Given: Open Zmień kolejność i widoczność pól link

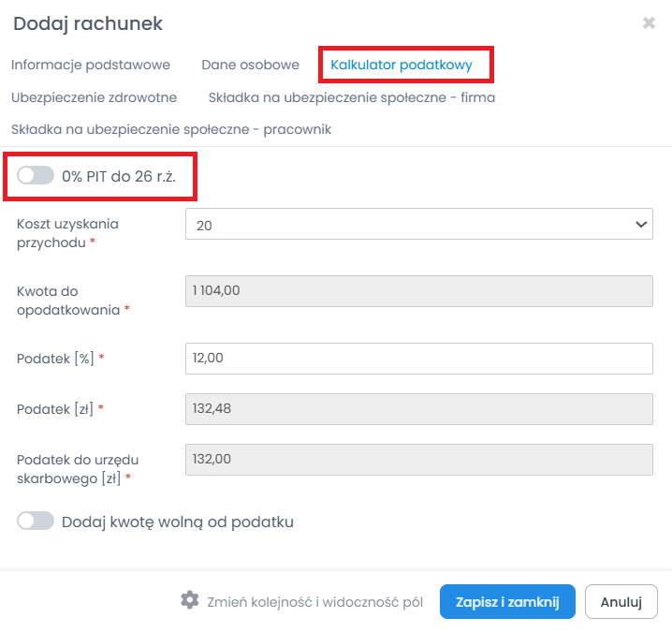Looking at the screenshot, I should pos(315,601).
